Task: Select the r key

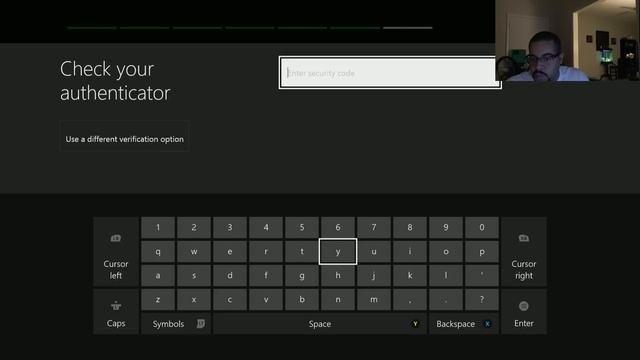Action: (x=266, y=251)
